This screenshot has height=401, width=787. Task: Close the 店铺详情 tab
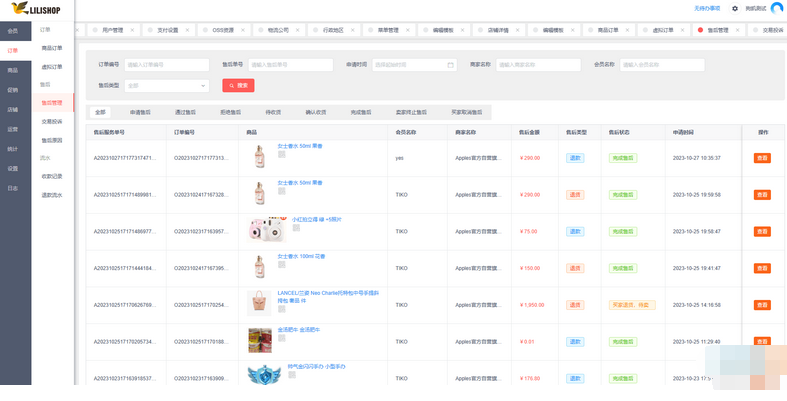517,30
